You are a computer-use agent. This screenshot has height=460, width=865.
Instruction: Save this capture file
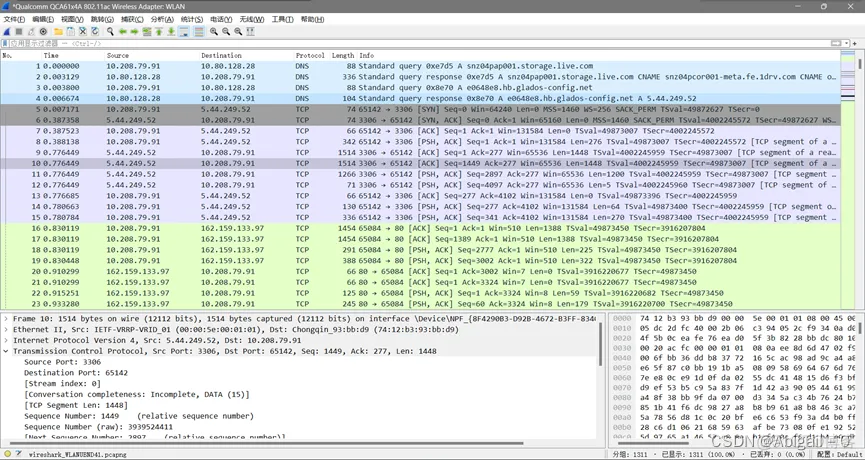70,31
